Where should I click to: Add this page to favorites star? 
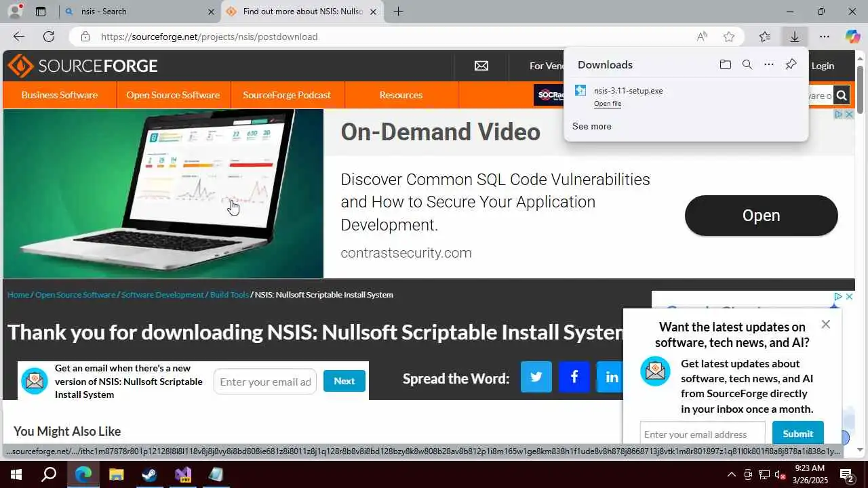(729, 37)
